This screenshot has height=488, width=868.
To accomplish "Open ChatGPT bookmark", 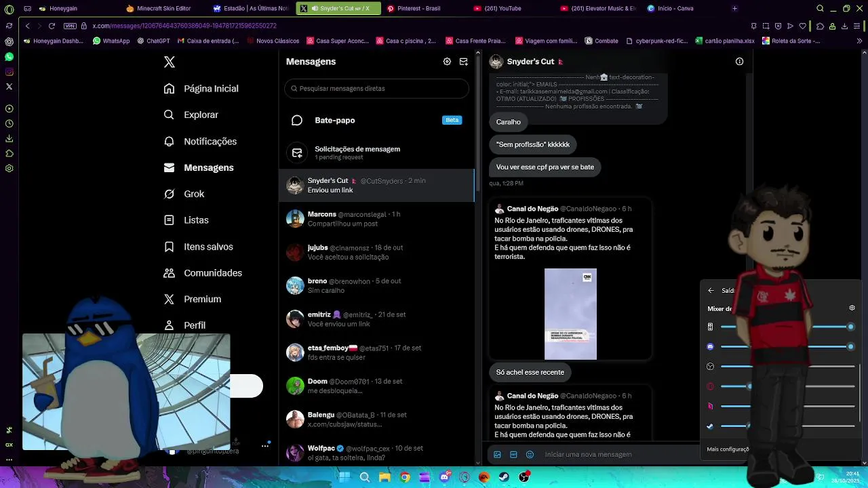I will [x=153, y=41].
